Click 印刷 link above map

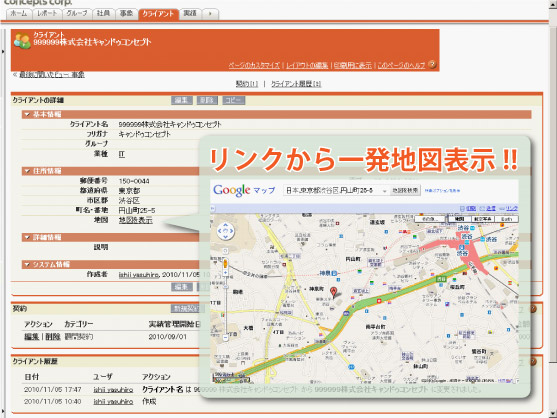point(471,208)
